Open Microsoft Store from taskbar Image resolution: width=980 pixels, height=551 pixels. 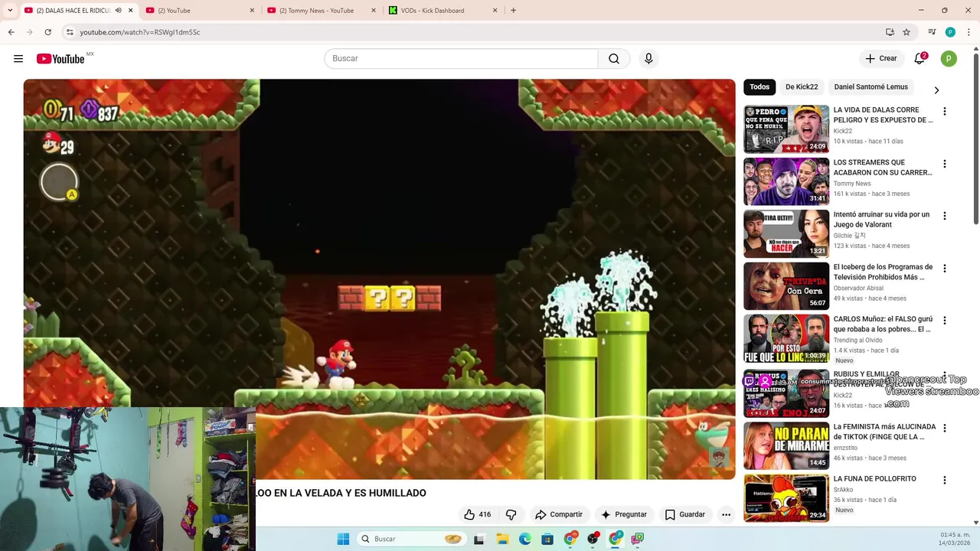point(547,539)
